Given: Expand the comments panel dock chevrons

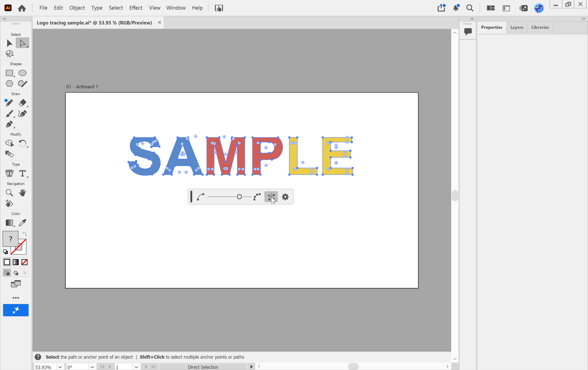Looking at the screenshot, I should tap(472, 19).
